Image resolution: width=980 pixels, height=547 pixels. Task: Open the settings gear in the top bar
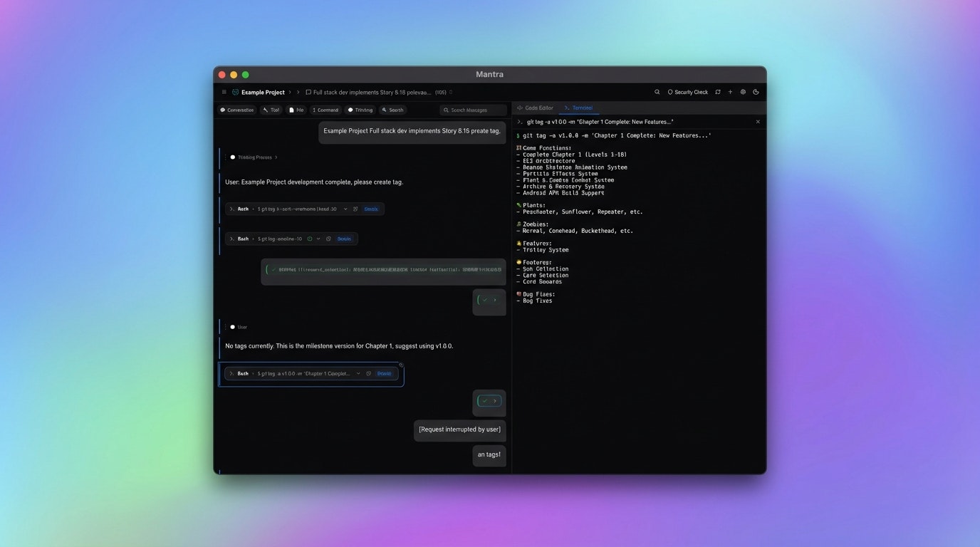coord(743,92)
